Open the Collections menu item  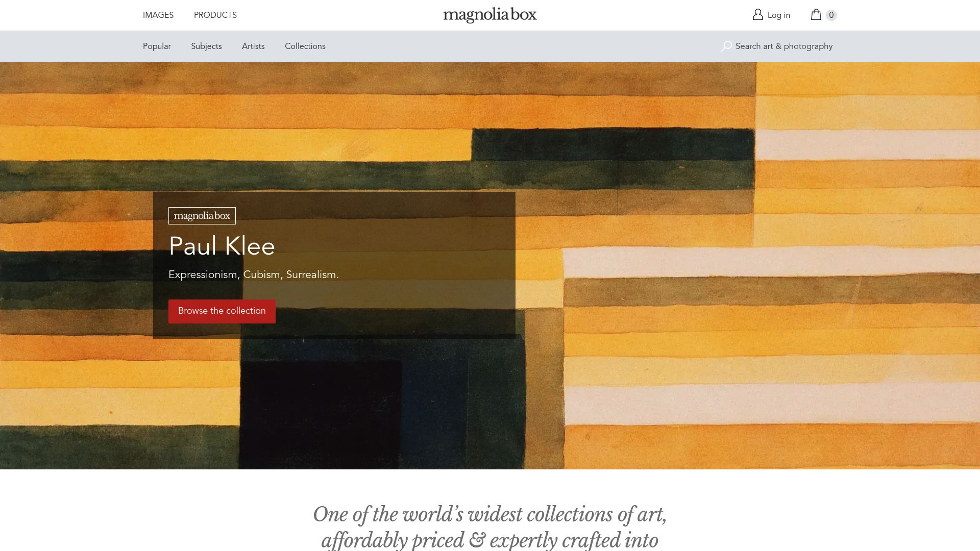click(x=305, y=46)
